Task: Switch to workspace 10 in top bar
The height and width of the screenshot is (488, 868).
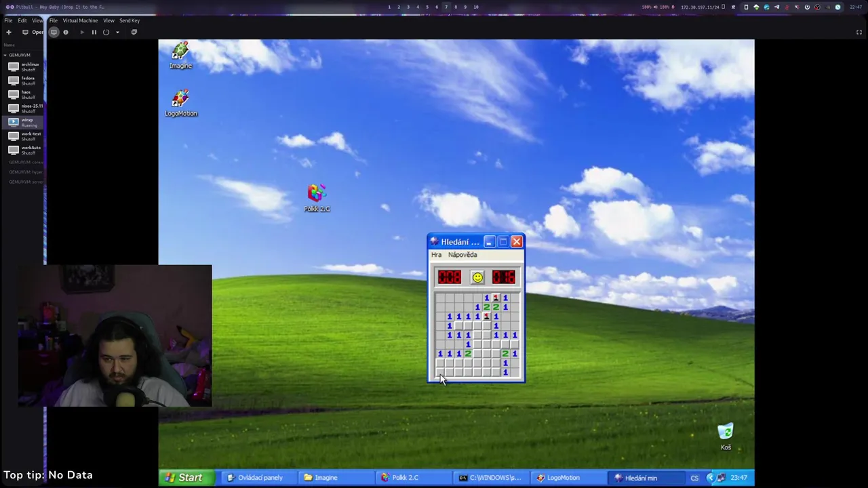Action: (476, 7)
